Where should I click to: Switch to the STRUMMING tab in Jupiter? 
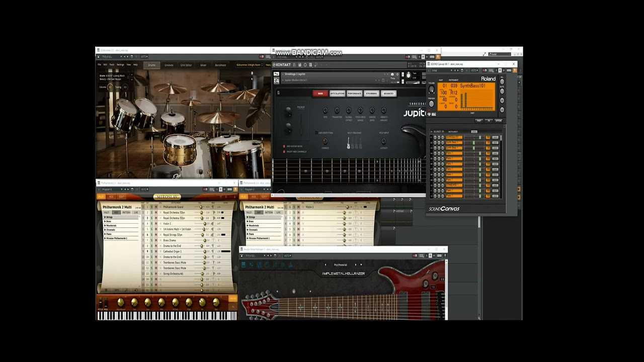(371, 94)
